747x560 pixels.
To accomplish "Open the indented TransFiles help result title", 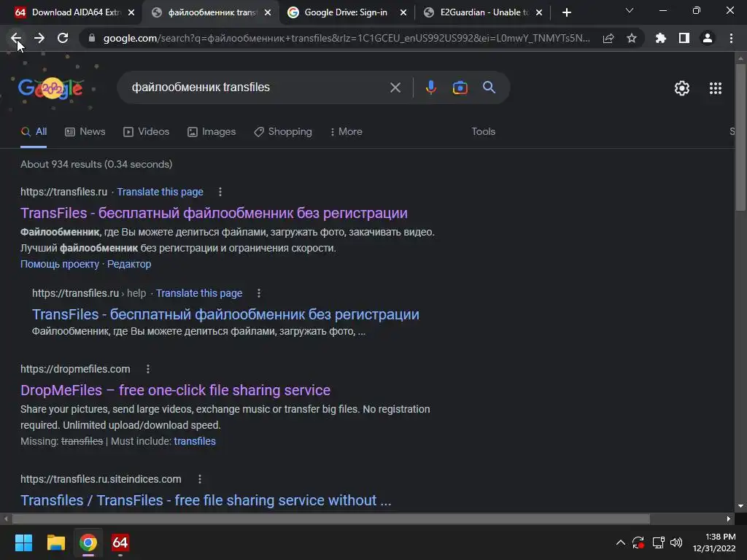I will coord(226,314).
